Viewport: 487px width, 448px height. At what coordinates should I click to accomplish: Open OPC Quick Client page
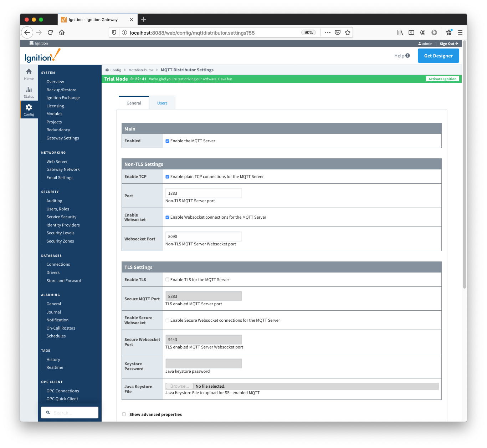tap(62, 399)
